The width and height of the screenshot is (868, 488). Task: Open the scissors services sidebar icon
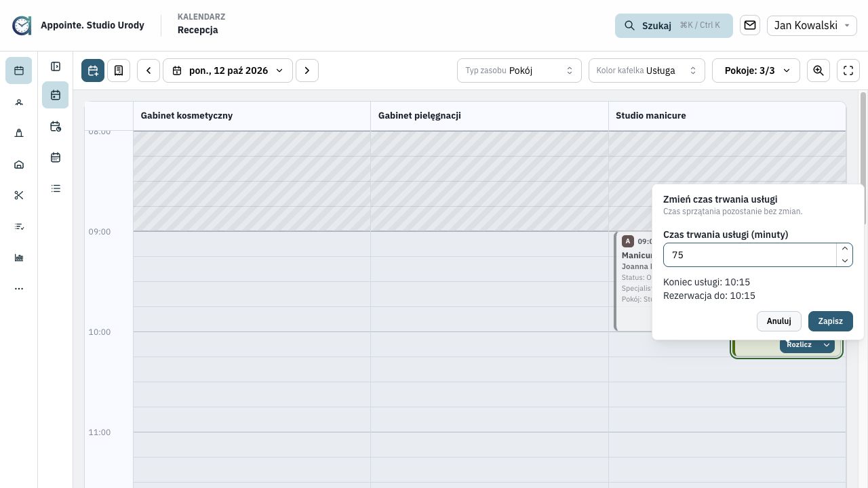pos(19,195)
